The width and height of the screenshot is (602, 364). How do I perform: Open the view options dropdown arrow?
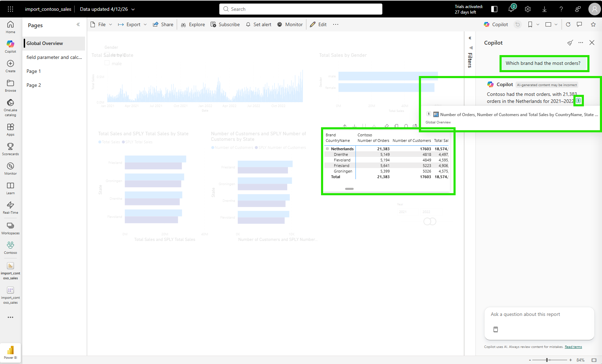pyautogui.click(x=556, y=24)
